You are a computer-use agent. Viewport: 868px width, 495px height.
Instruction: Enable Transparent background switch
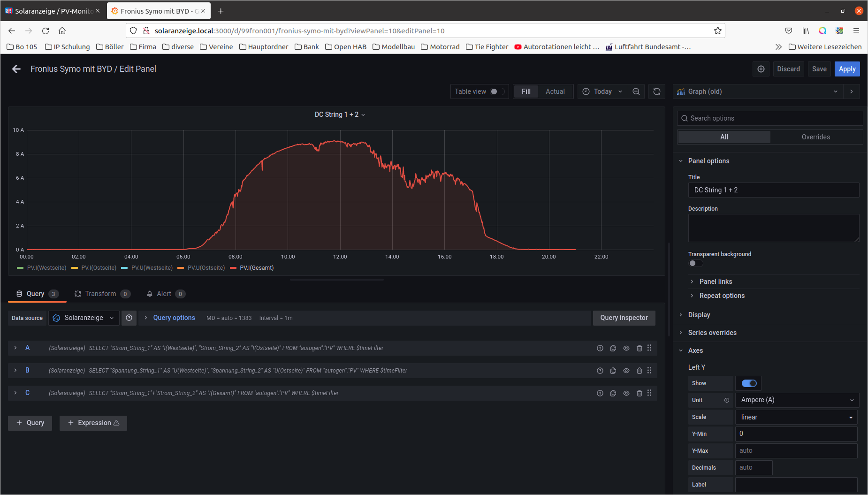(695, 263)
